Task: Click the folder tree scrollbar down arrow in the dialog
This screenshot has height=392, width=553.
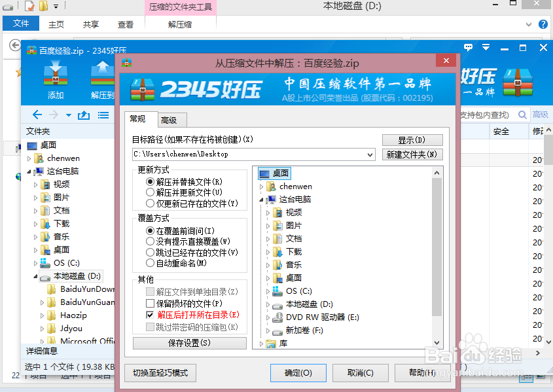Action: click(437, 343)
